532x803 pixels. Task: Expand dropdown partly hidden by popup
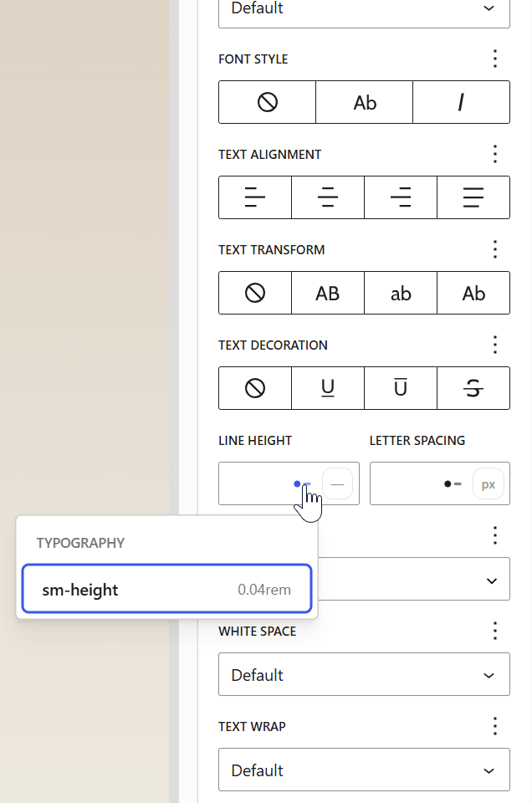click(x=414, y=579)
